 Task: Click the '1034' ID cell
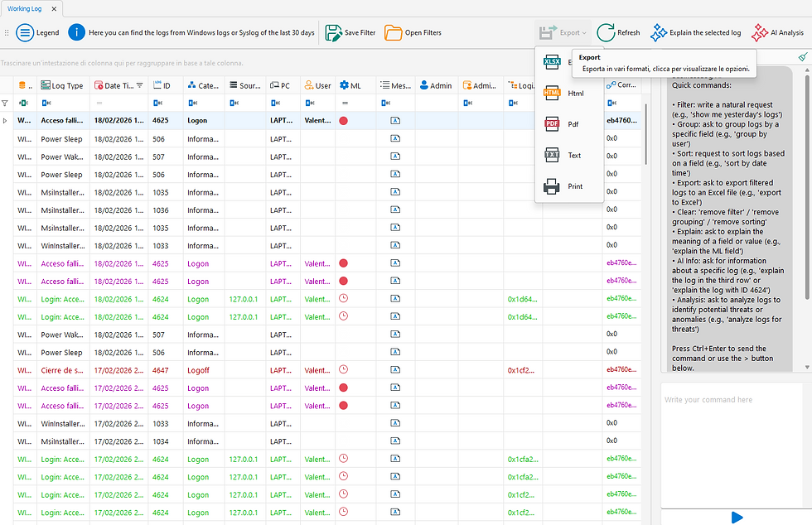(165, 441)
